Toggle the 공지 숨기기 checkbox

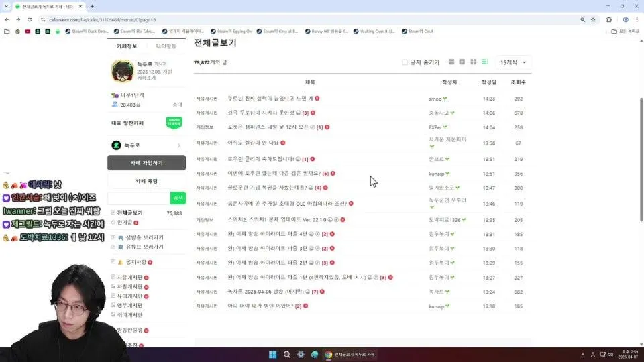click(x=405, y=62)
